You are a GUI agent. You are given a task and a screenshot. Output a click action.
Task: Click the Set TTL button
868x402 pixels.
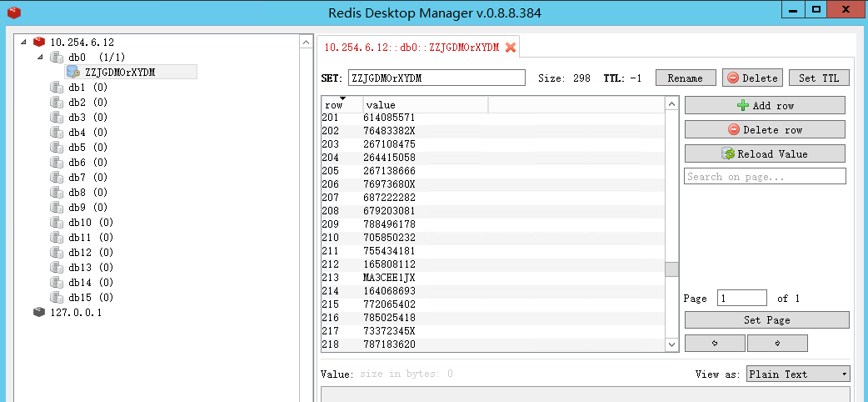click(x=820, y=78)
